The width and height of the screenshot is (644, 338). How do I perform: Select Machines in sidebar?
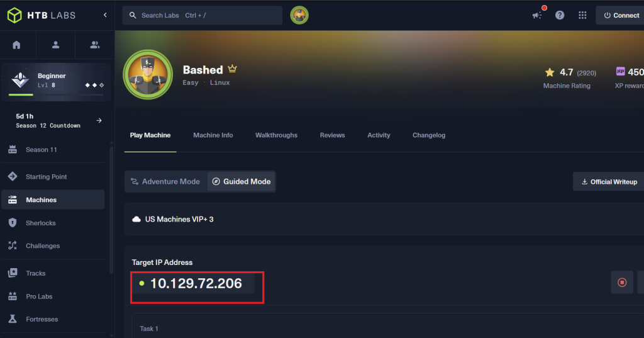tap(53, 200)
